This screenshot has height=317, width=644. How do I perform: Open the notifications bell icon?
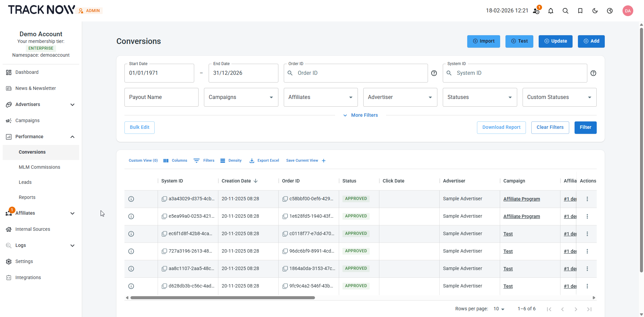tap(551, 11)
